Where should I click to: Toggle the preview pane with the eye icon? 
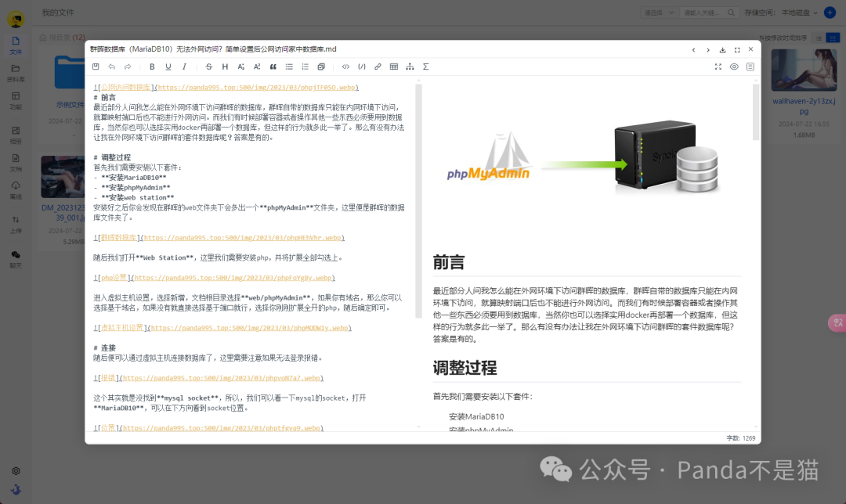734,67
